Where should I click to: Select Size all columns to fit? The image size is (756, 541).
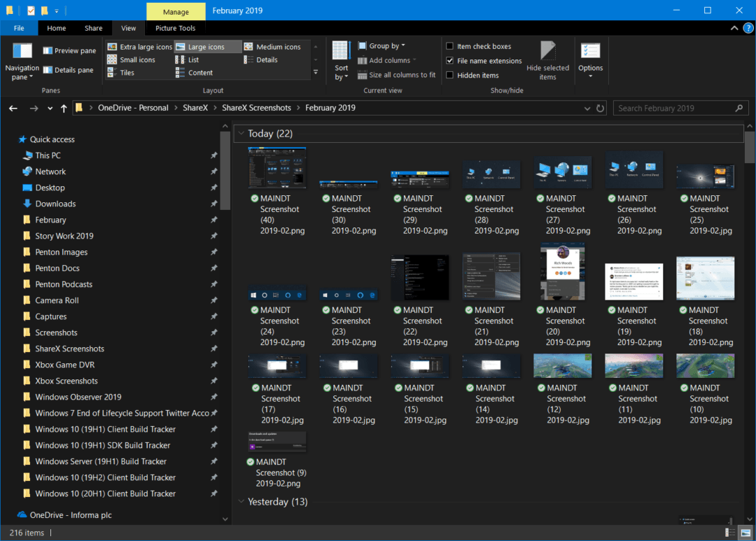[396, 74]
